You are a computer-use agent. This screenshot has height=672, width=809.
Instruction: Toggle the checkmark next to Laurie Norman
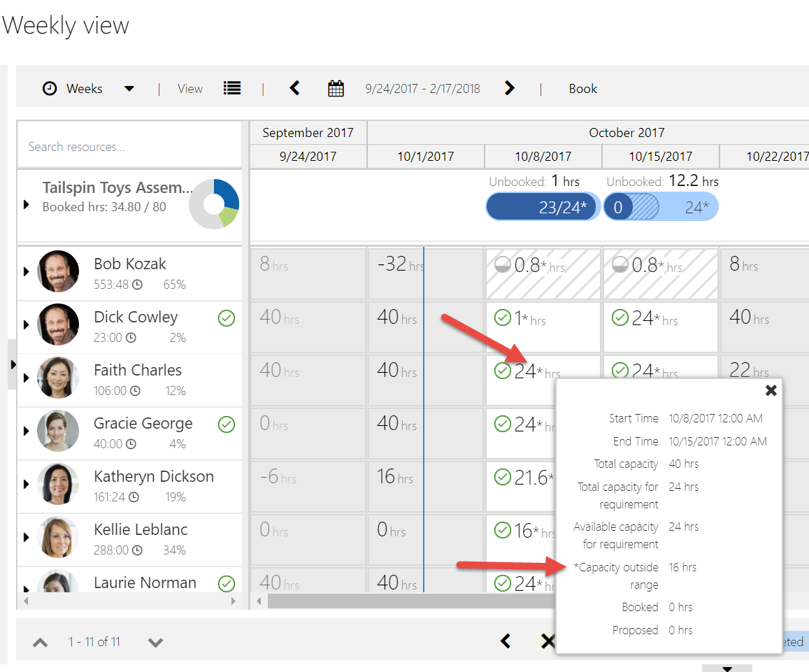[x=227, y=583]
